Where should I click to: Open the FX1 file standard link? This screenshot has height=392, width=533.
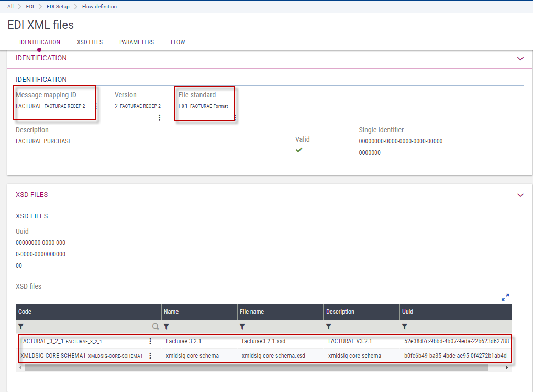(183, 106)
